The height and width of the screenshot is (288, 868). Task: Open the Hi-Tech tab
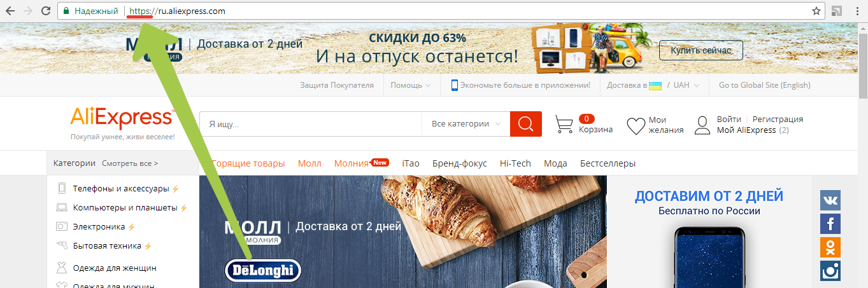[x=515, y=163]
